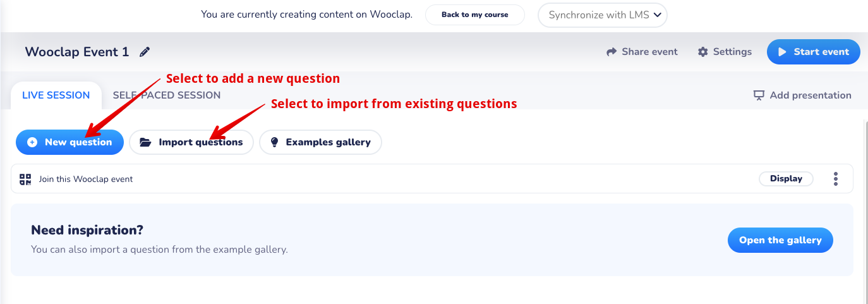
Task: Click the QR code icon
Action: (x=25, y=179)
